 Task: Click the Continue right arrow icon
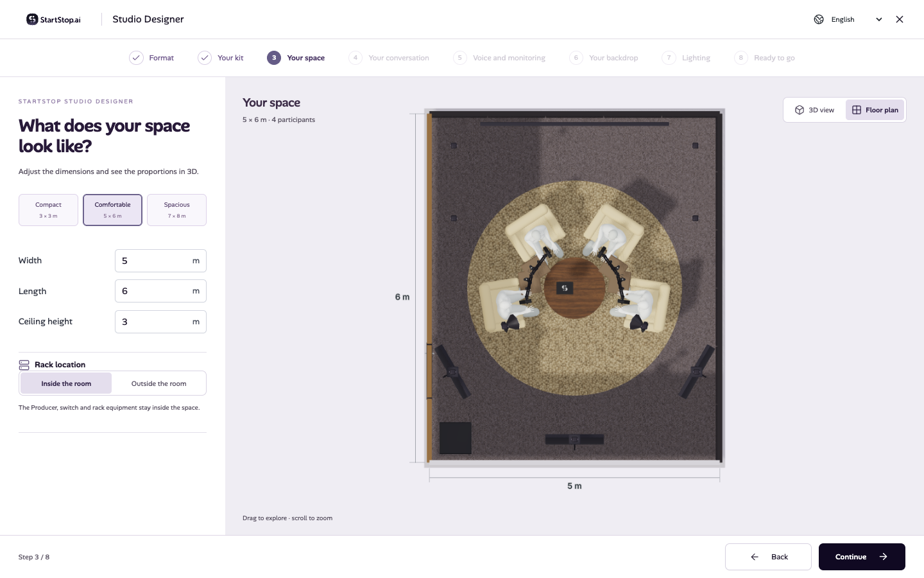[884, 557]
